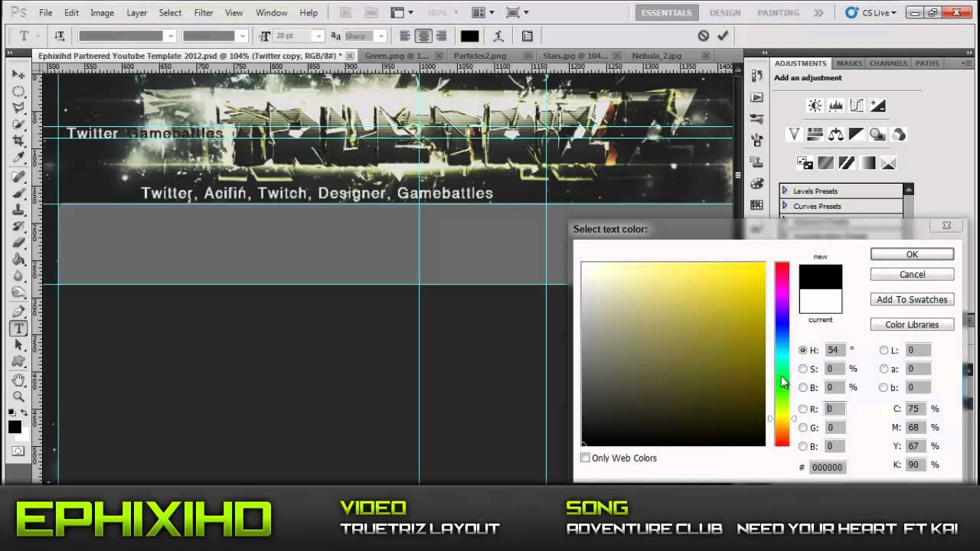Select the Brush tool
980x551 pixels.
(18, 194)
